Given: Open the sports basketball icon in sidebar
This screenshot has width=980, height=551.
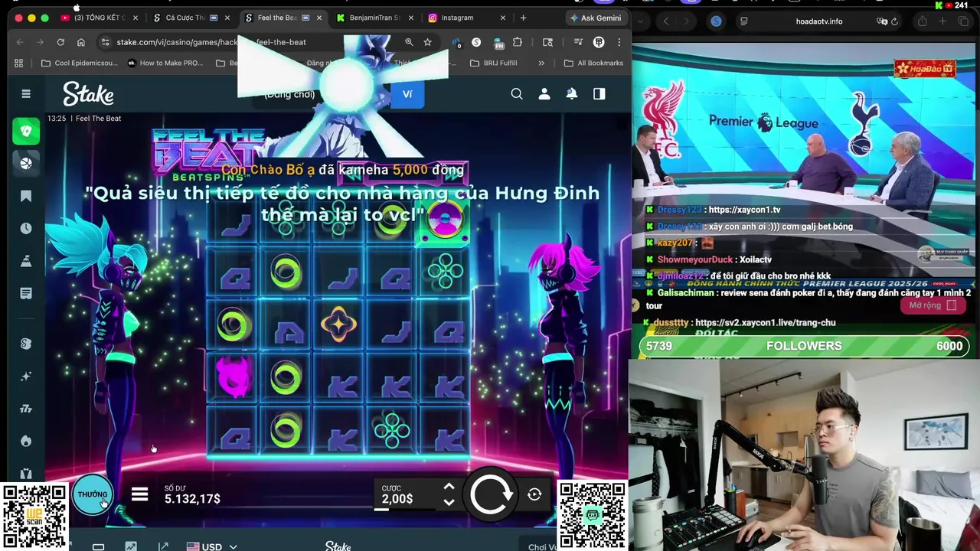Looking at the screenshot, I should pyautogui.click(x=26, y=163).
